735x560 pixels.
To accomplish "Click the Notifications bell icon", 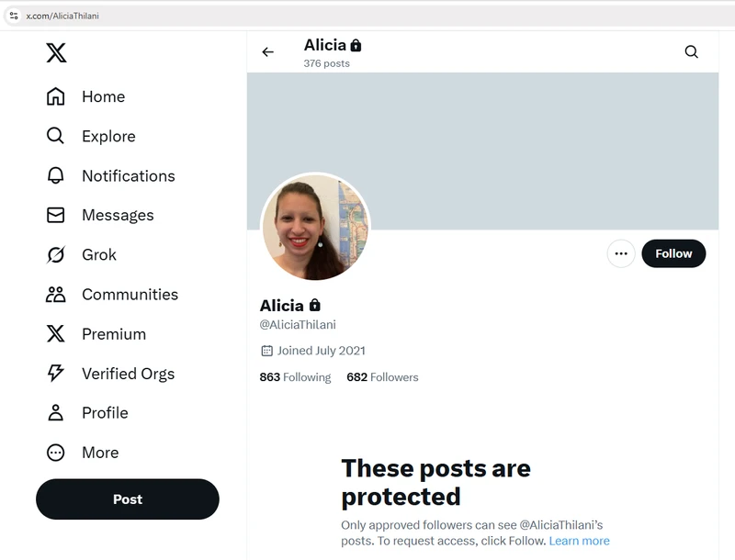I will [x=56, y=175].
